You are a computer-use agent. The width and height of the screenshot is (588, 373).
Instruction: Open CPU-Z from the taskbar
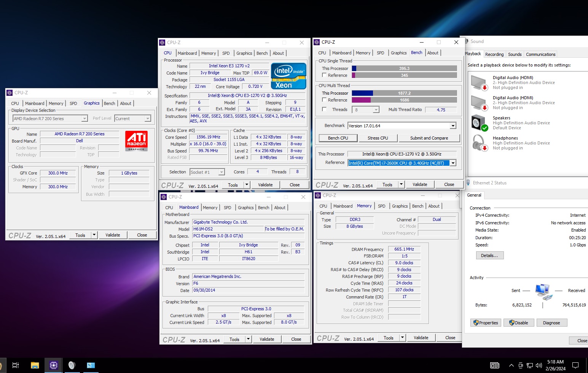point(53,365)
